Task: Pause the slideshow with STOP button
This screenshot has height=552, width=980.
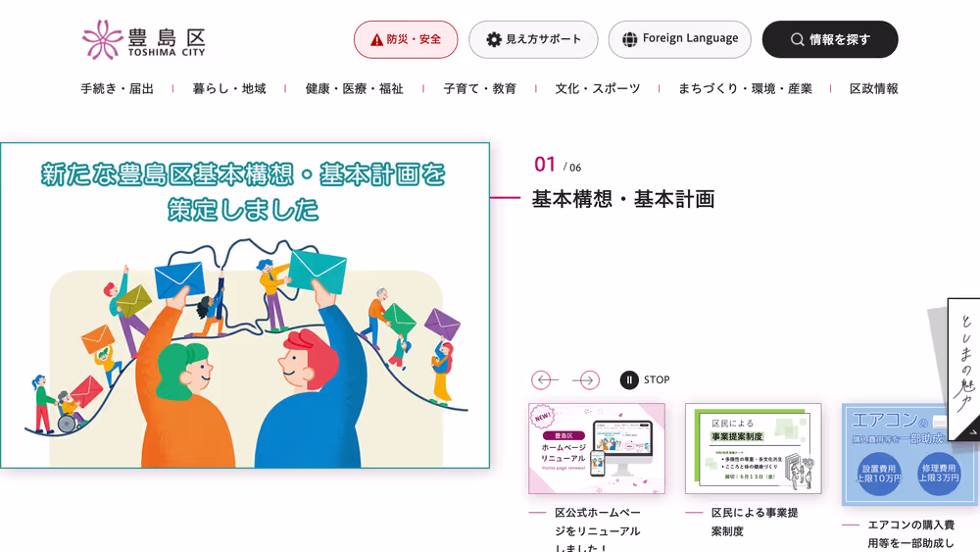Action: (645, 379)
